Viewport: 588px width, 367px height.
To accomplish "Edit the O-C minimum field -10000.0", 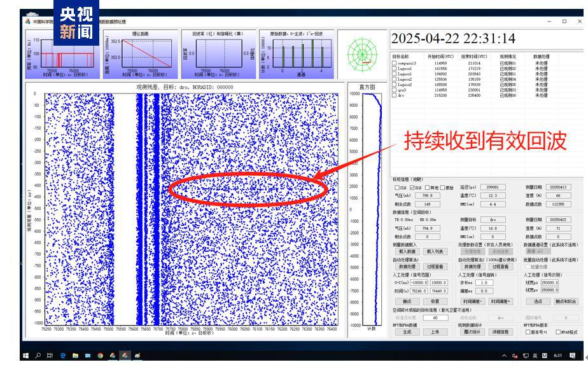I will click(419, 282).
